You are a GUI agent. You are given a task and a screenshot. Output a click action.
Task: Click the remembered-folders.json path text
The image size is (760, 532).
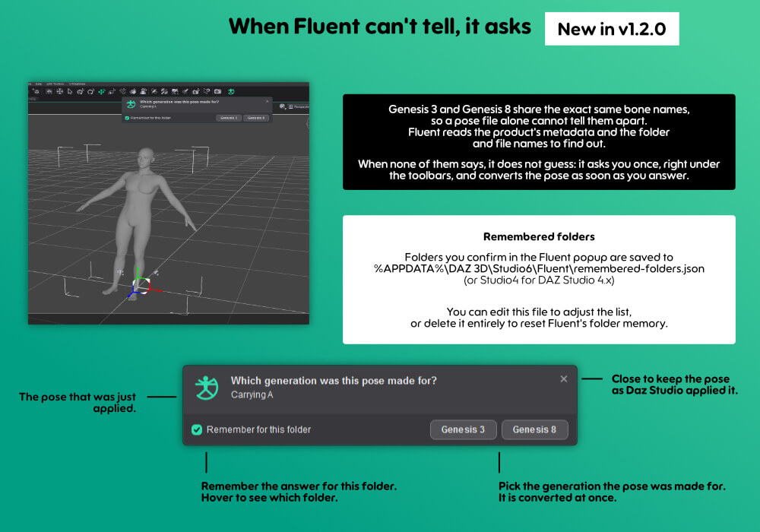click(539, 269)
